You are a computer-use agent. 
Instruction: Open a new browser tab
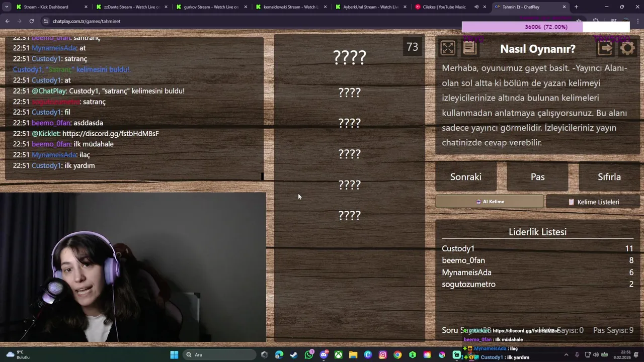(x=576, y=7)
